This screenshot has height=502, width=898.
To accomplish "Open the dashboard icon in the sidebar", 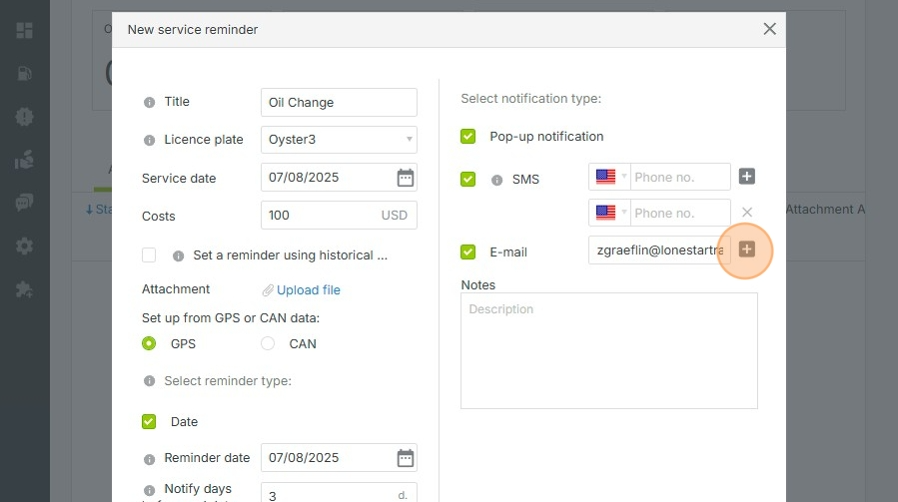I will click(24, 30).
